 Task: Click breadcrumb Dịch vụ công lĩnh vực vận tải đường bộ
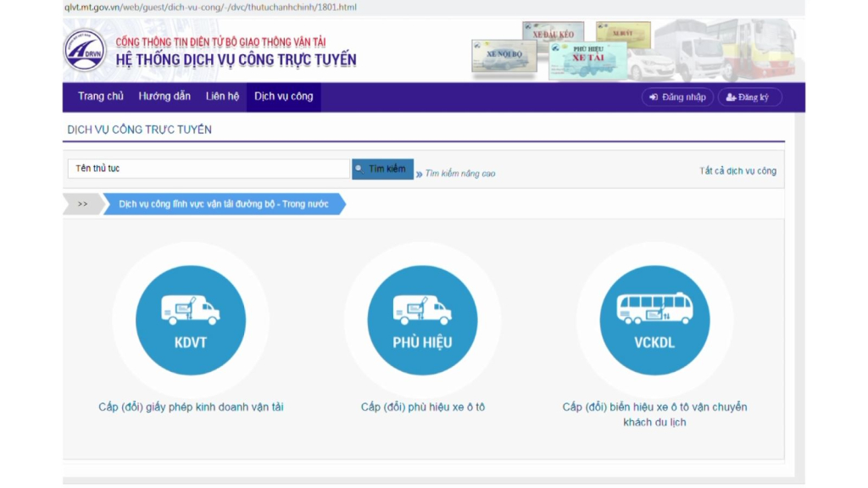pyautogui.click(x=225, y=204)
